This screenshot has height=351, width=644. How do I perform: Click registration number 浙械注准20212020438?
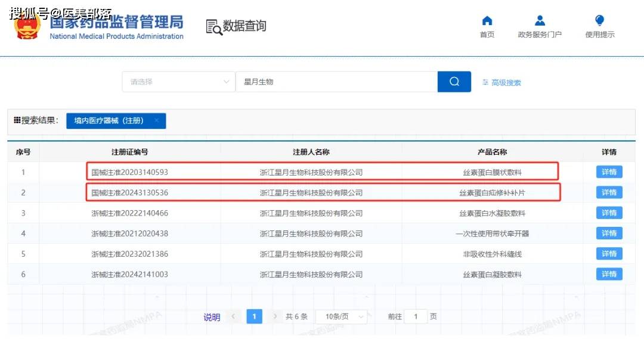coord(130,233)
